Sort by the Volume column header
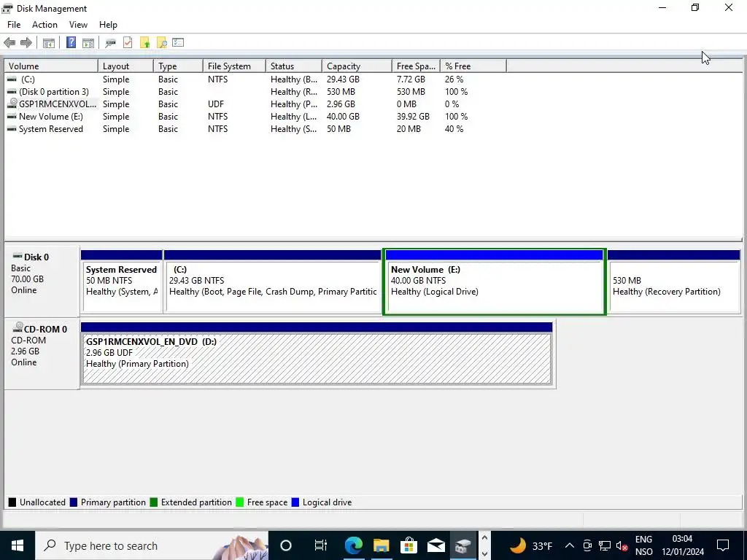747x560 pixels. (x=51, y=66)
